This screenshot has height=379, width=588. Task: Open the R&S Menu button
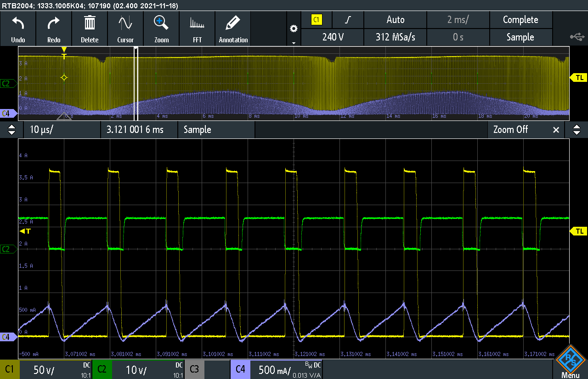pyautogui.click(x=570, y=362)
